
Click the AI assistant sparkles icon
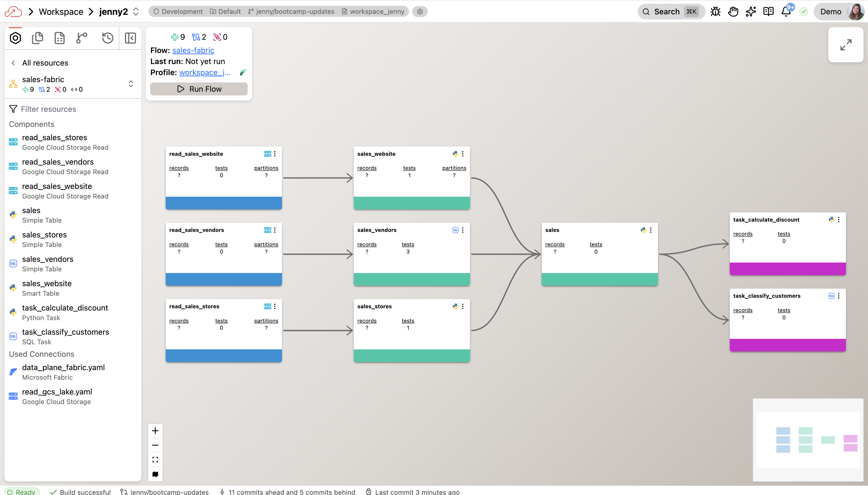pyautogui.click(x=751, y=11)
